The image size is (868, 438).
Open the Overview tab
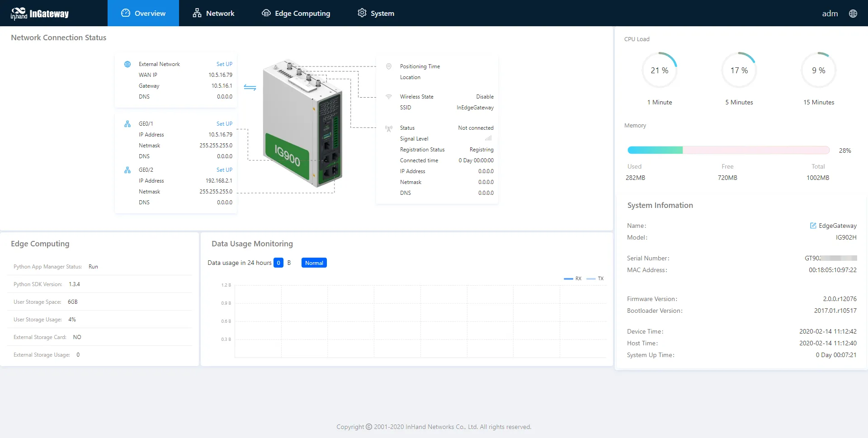(x=143, y=13)
